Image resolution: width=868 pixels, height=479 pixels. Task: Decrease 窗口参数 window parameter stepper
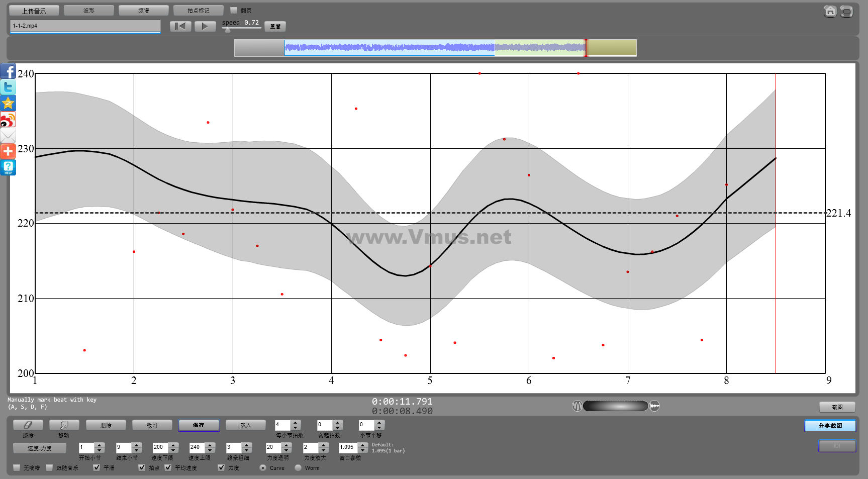[363, 450]
